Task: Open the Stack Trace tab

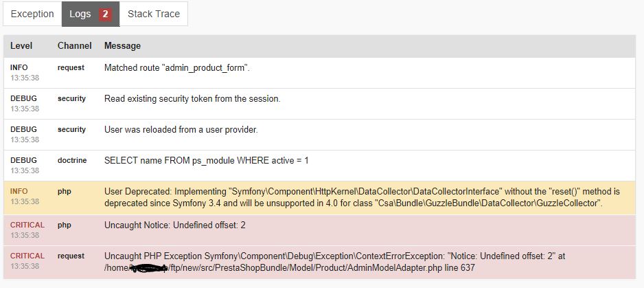Action: coord(154,14)
